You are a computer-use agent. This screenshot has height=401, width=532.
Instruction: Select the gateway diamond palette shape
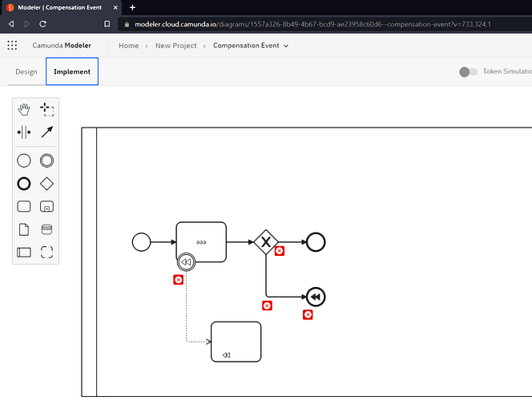(x=46, y=184)
